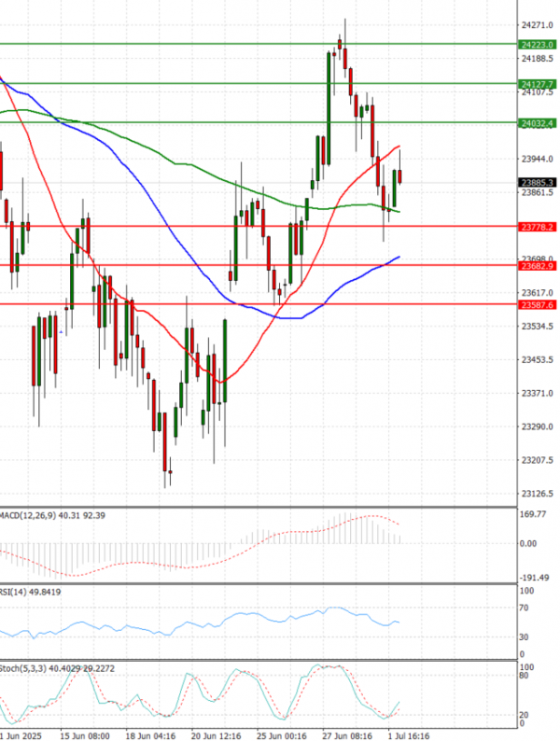Screen dimensions: 560x741
Task: Click the 27 Jun 08:16 time axis label
Action: [347, 735]
